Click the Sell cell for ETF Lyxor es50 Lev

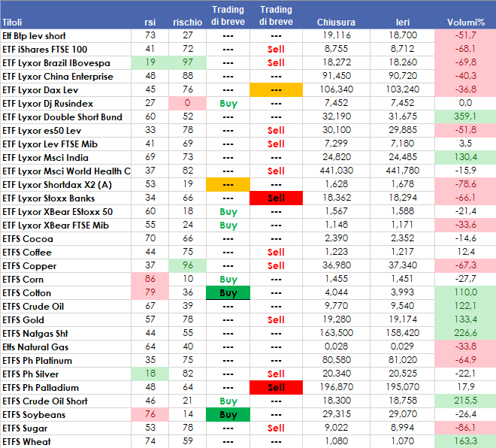[276, 130]
